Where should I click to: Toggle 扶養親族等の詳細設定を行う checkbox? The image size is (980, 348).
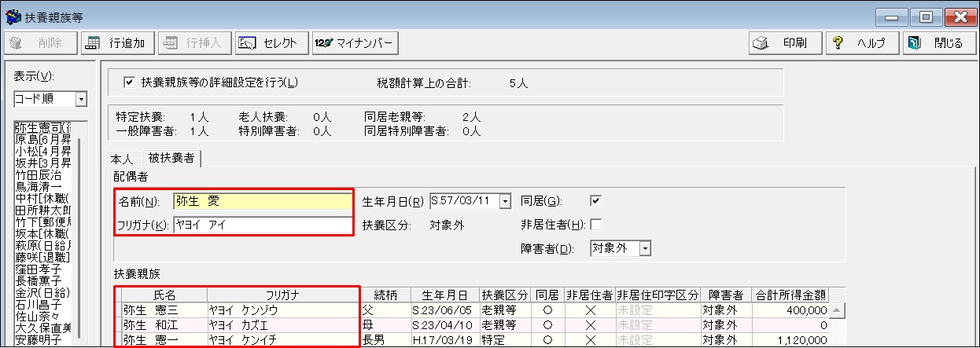click(x=130, y=81)
